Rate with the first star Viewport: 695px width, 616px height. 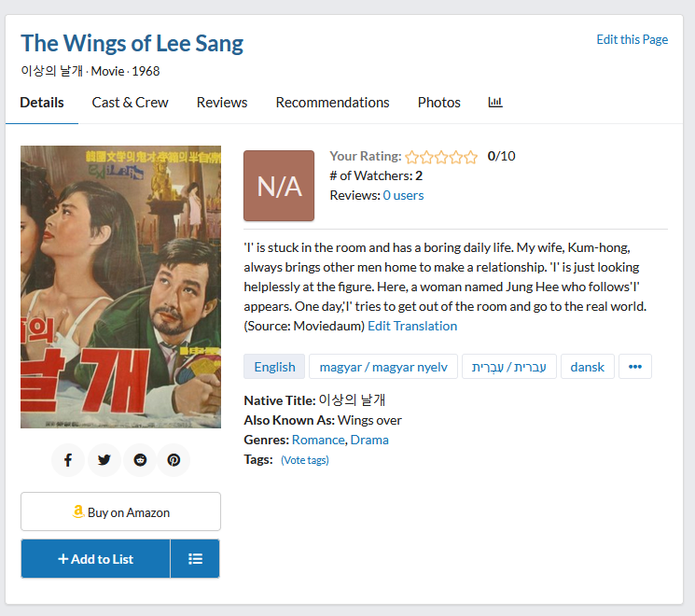point(411,157)
